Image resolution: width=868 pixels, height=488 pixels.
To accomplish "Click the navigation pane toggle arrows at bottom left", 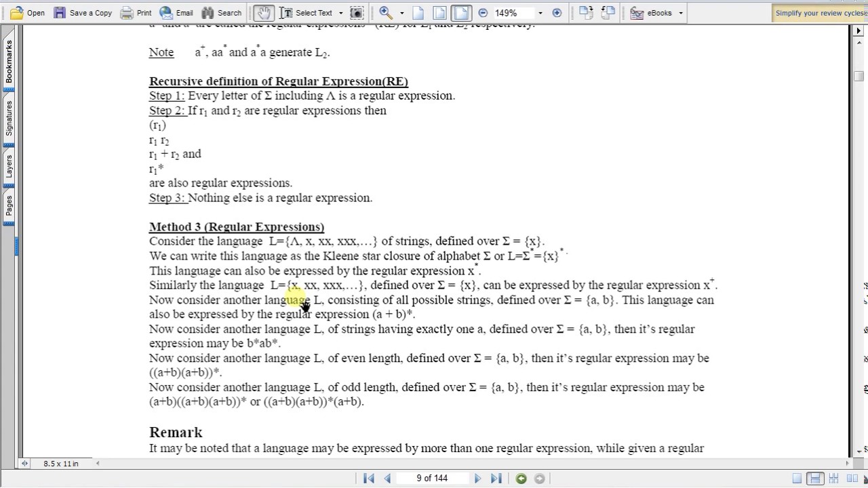I will 25,464.
